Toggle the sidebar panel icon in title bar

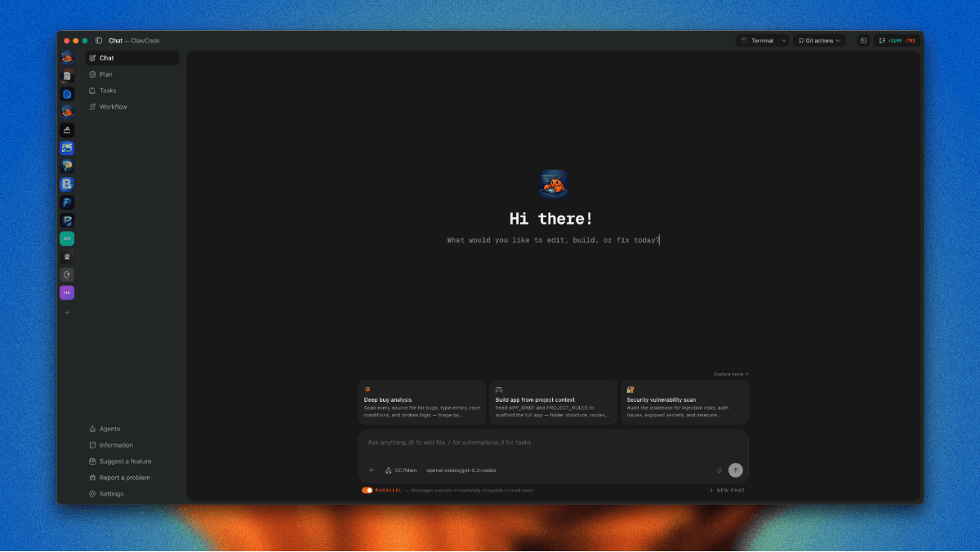(x=99, y=40)
